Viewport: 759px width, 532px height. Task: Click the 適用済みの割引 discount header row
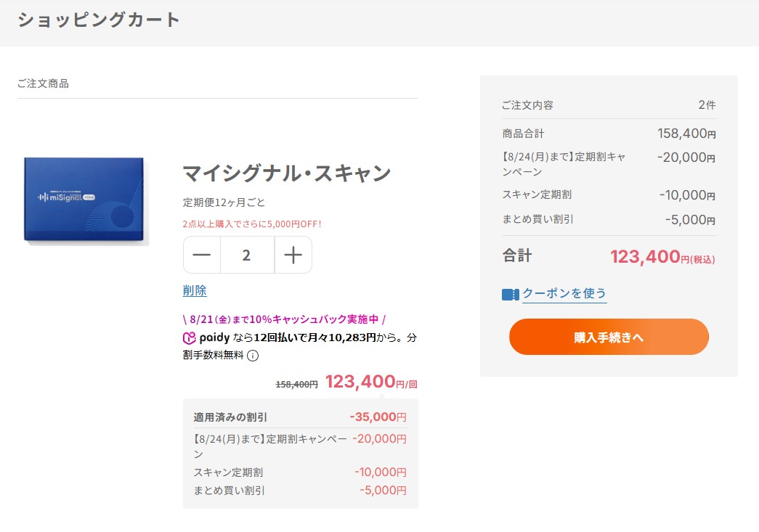point(300,417)
